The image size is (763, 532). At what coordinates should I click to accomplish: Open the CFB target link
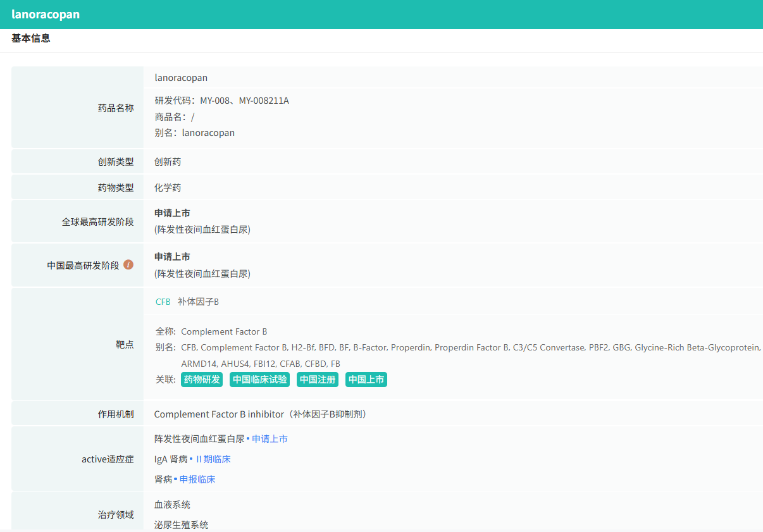[x=163, y=302]
